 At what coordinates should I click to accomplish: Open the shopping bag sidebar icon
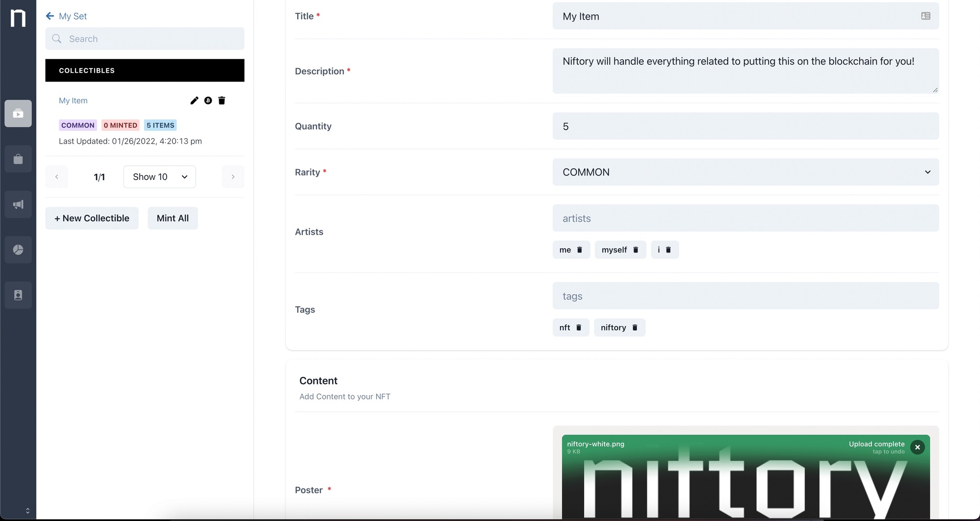coord(18,159)
